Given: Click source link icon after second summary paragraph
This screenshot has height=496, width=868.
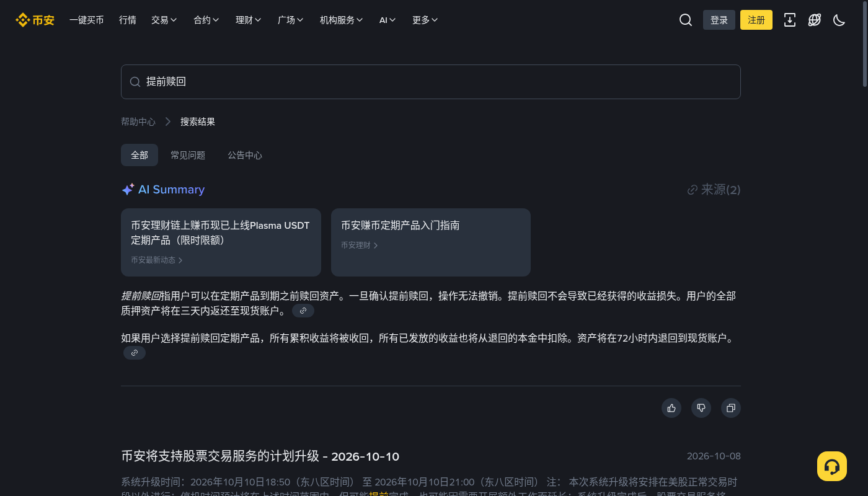Looking at the screenshot, I should pos(135,353).
